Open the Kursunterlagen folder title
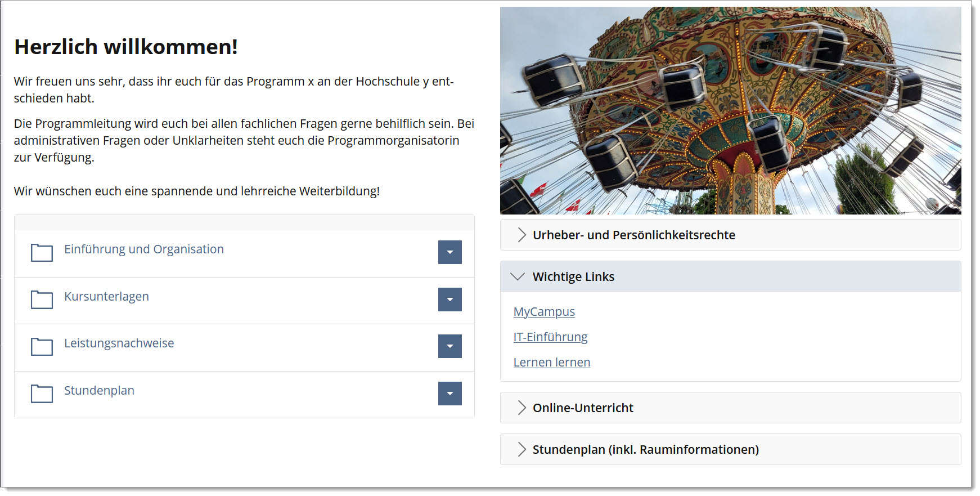The width and height of the screenshot is (980, 496). [106, 297]
